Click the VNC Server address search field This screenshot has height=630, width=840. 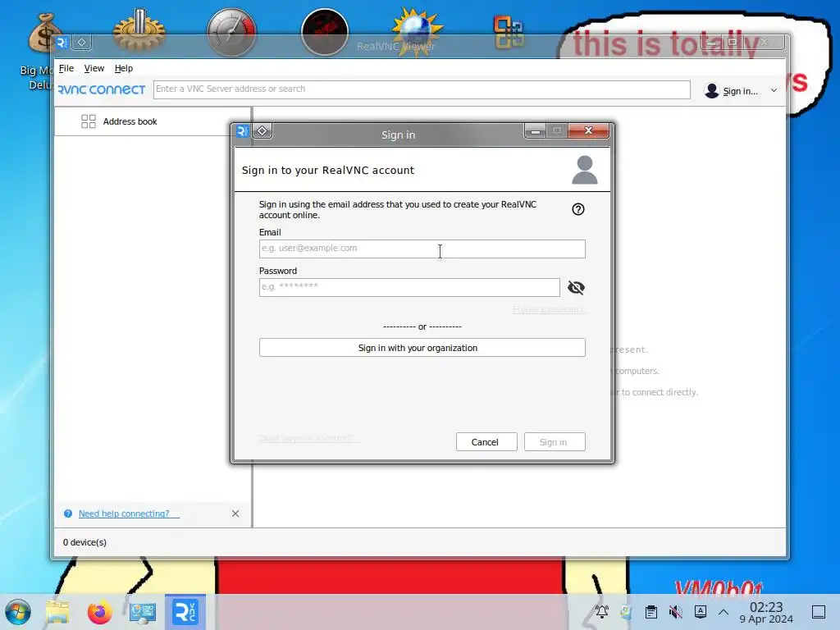tap(422, 89)
